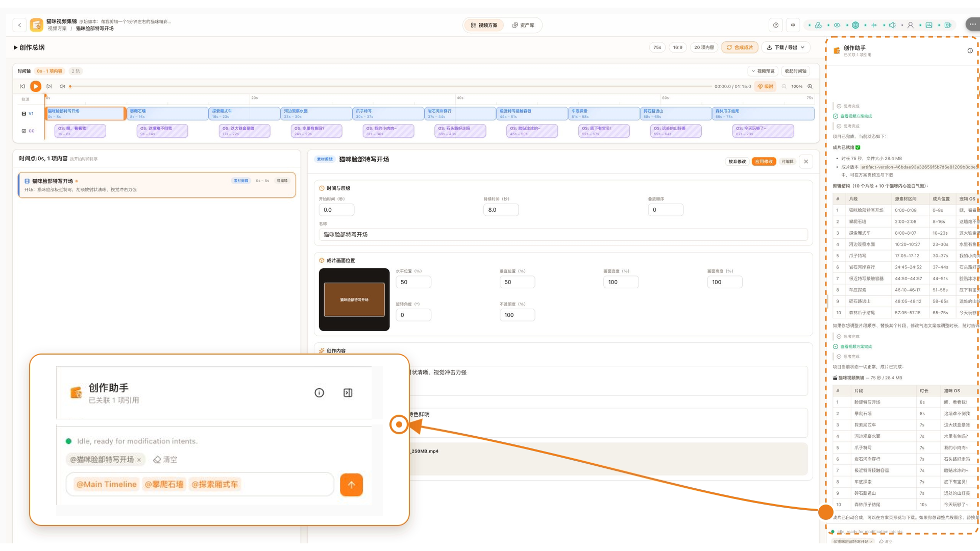Open the help question-mark icon

click(x=776, y=25)
